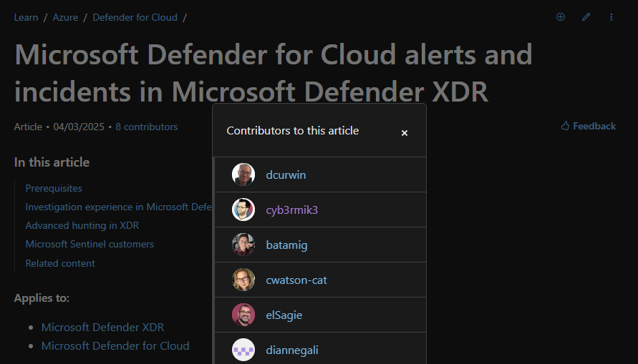
Task: Open elSagie's contributor profile link
Action: point(284,315)
